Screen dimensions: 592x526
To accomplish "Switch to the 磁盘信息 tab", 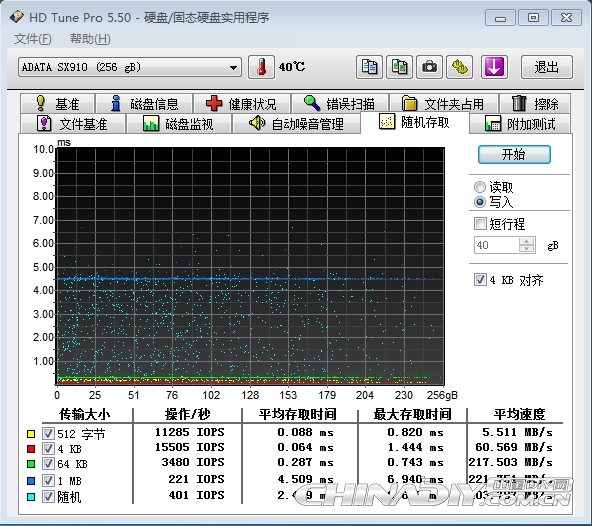I will [144, 103].
